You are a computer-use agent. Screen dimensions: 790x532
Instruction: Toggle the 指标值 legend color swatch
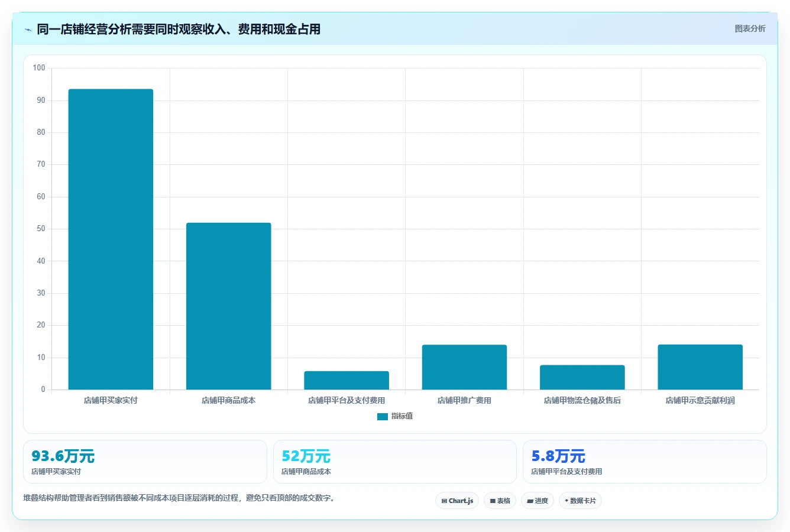pos(383,417)
